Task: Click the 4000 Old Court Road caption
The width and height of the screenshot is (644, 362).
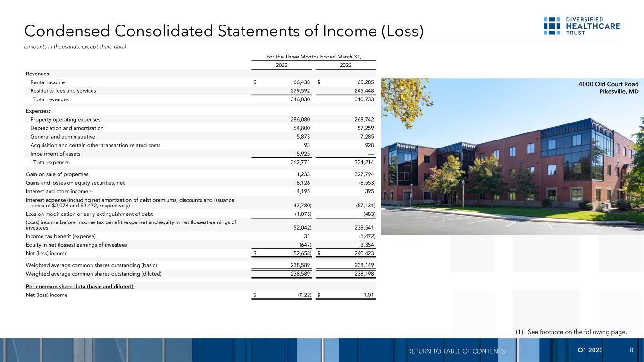Action: click(x=609, y=84)
